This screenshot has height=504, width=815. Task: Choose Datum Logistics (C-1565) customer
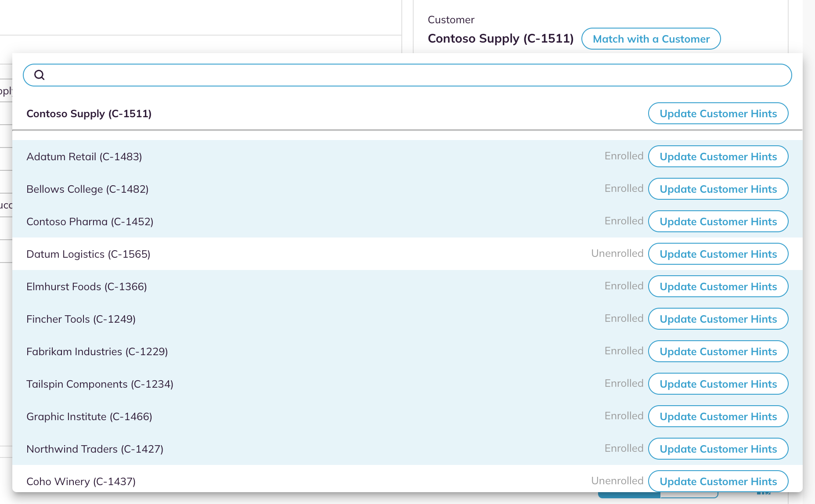tap(407, 254)
